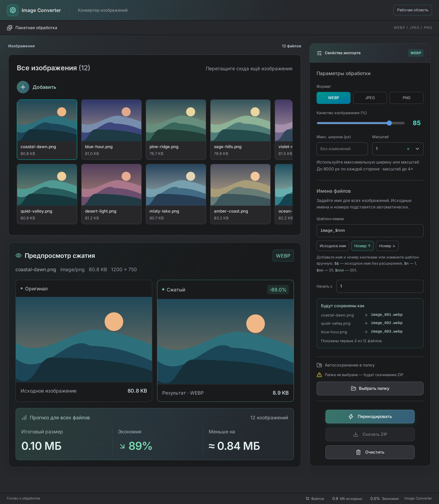The image size is (439, 504).
Task: Click the autosave folder icon
Action: [319, 365]
